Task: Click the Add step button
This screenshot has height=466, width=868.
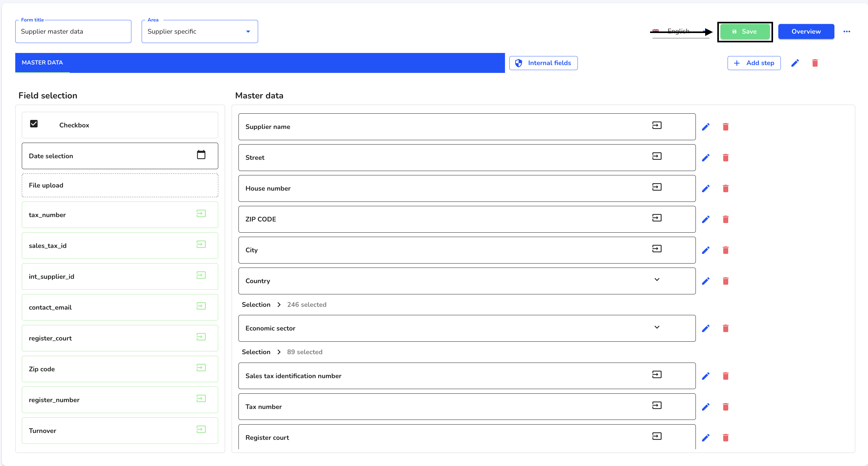Action: click(x=754, y=63)
